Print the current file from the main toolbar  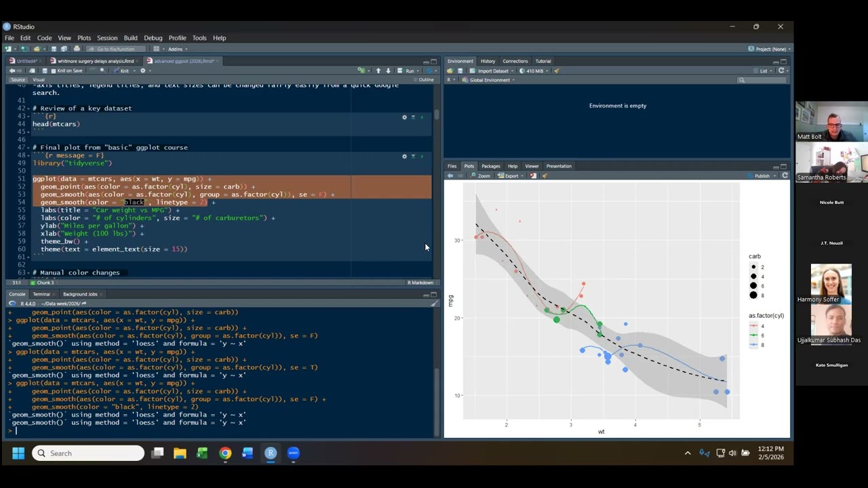click(x=77, y=49)
